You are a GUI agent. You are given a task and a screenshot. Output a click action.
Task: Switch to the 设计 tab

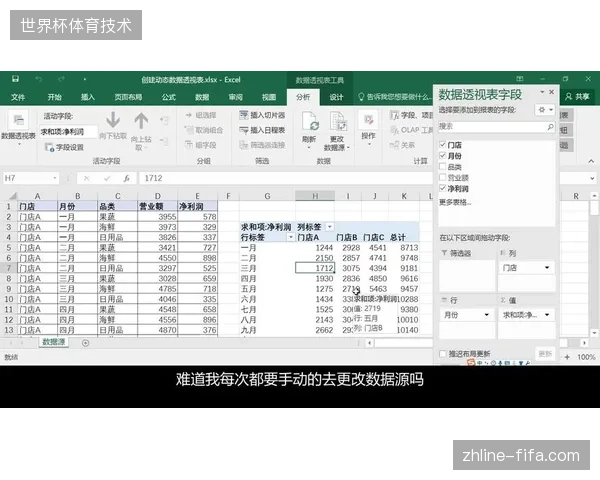pos(336,97)
